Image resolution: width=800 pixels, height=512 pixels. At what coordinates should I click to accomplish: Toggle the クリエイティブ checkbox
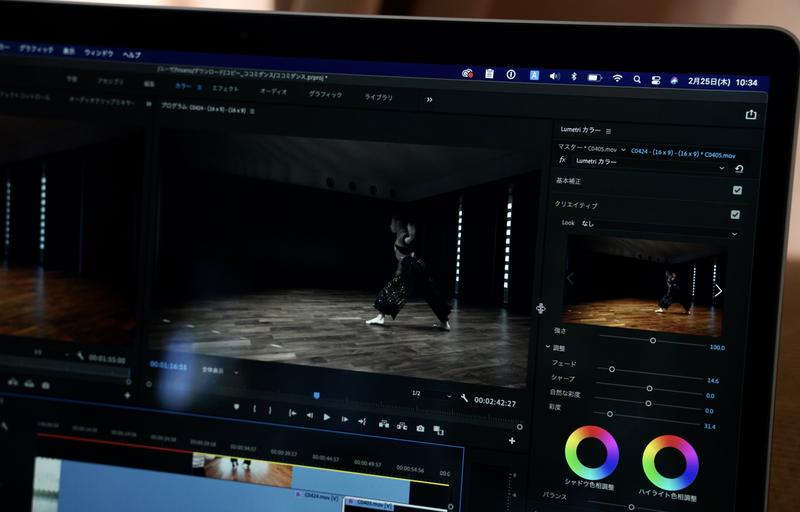(736, 214)
